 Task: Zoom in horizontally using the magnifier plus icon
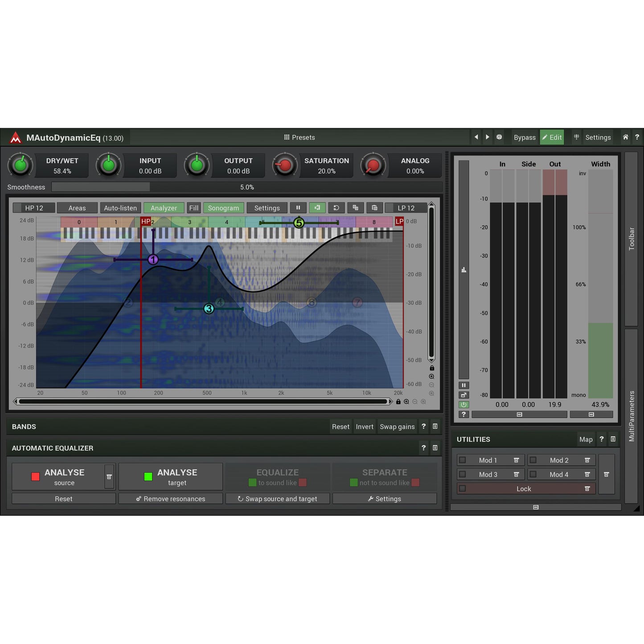pos(406,402)
